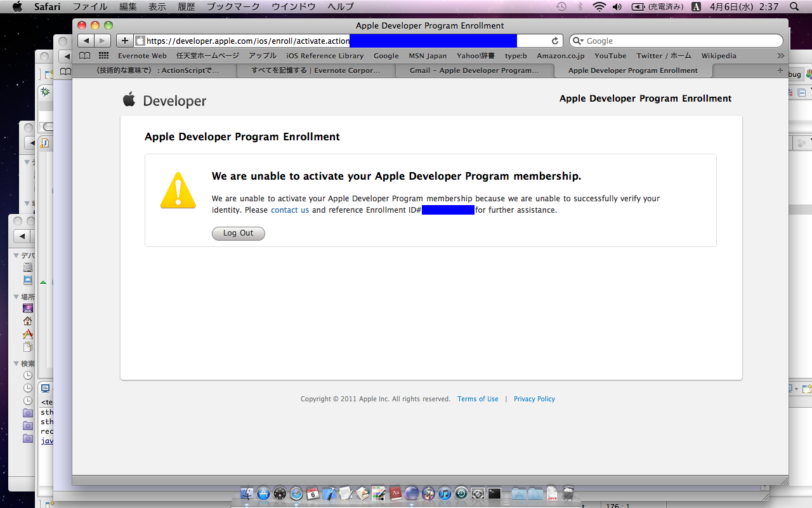The image size is (812, 508).
Task: Open the ブックマーク menu
Action: pos(233,6)
